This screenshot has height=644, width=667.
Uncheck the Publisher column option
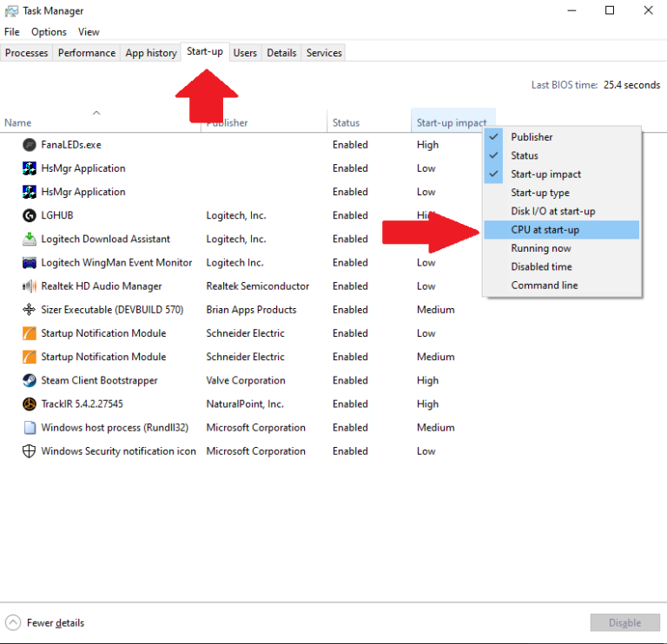tap(532, 137)
